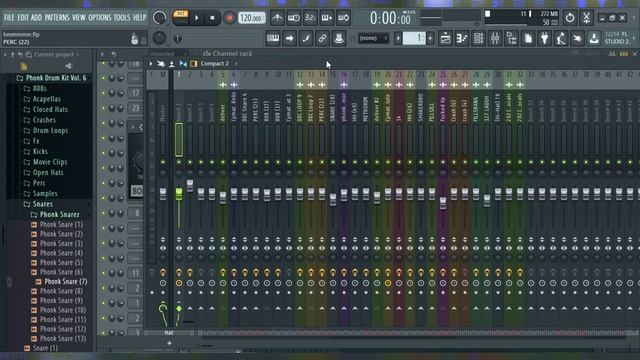Click the right-arrow step editing icon

pos(289,38)
